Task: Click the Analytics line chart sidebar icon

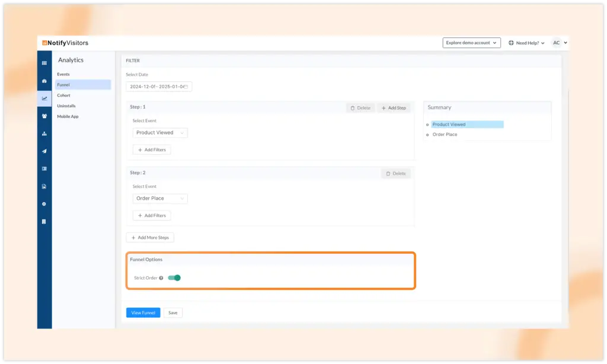Action: pyautogui.click(x=44, y=98)
